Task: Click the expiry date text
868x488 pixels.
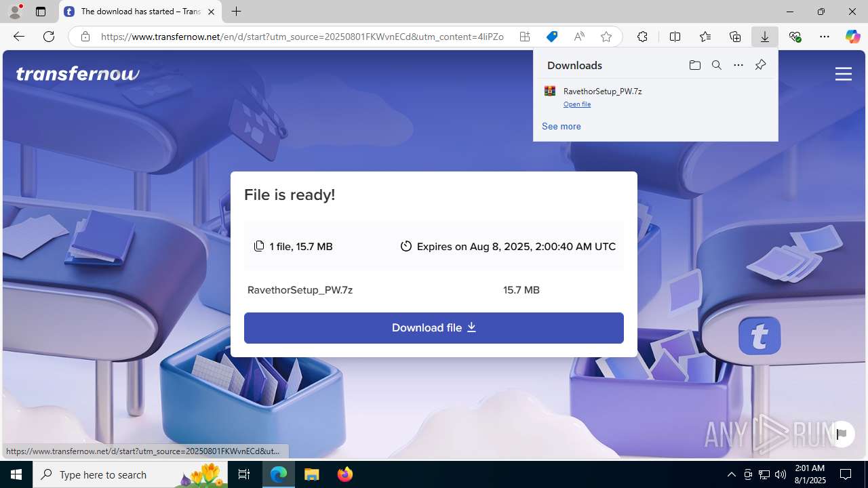Action: coord(516,247)
